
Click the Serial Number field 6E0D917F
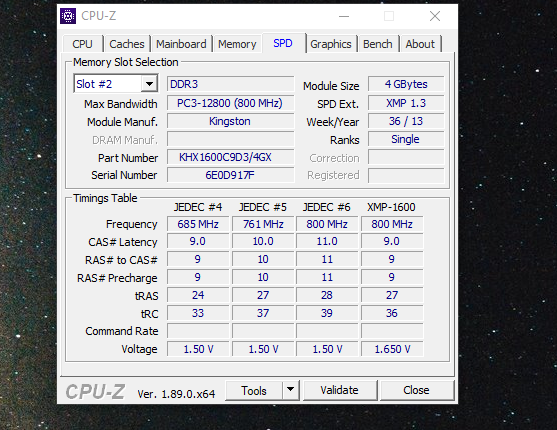pos(231,175)
